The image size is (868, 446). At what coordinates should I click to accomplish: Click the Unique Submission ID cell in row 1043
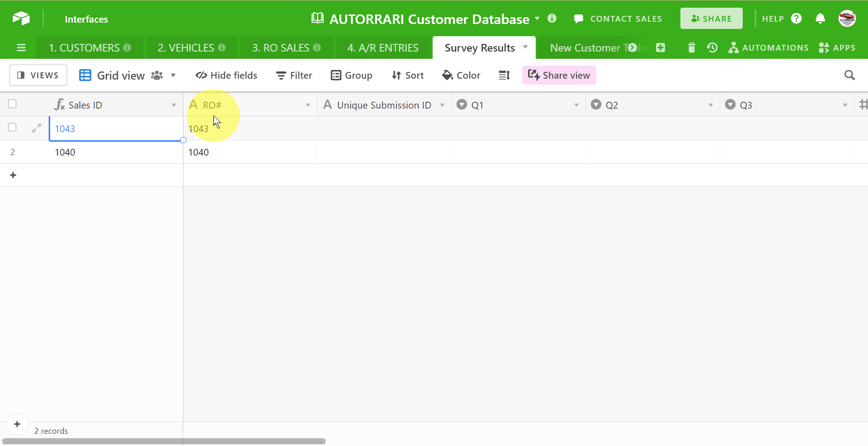(x=384, y=128)
